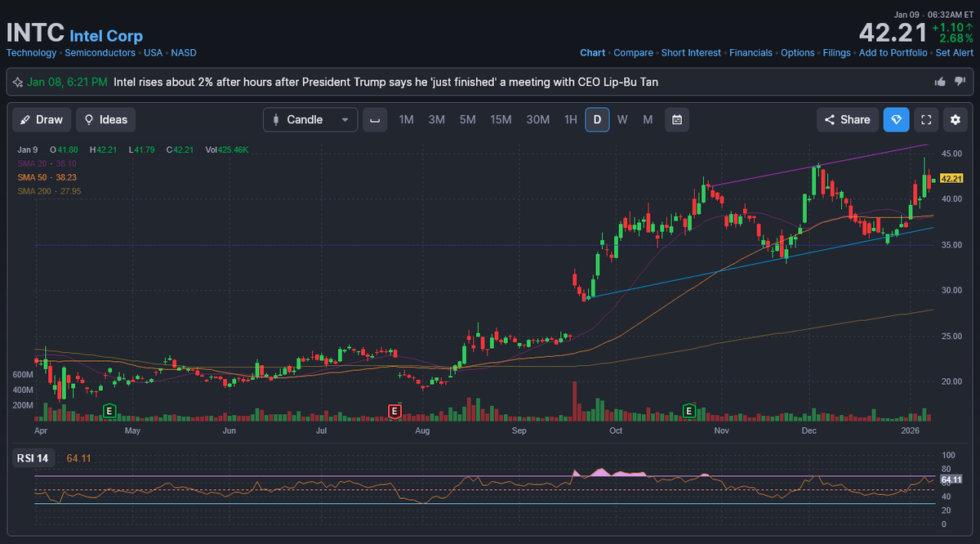Viewport: 980px width, 544px height.
Task: Select the monthly M timeframe
Action: pos(648,119)
